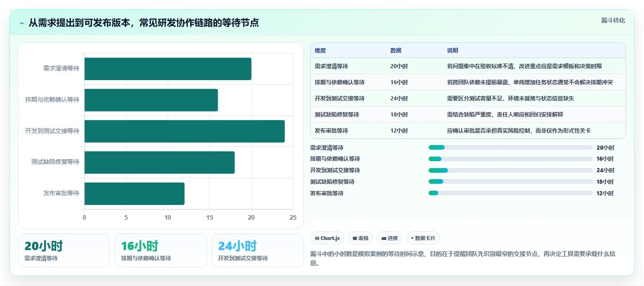
Task: Click the 需求澄清等待 progress bar
Action: (x=511, y=147)
